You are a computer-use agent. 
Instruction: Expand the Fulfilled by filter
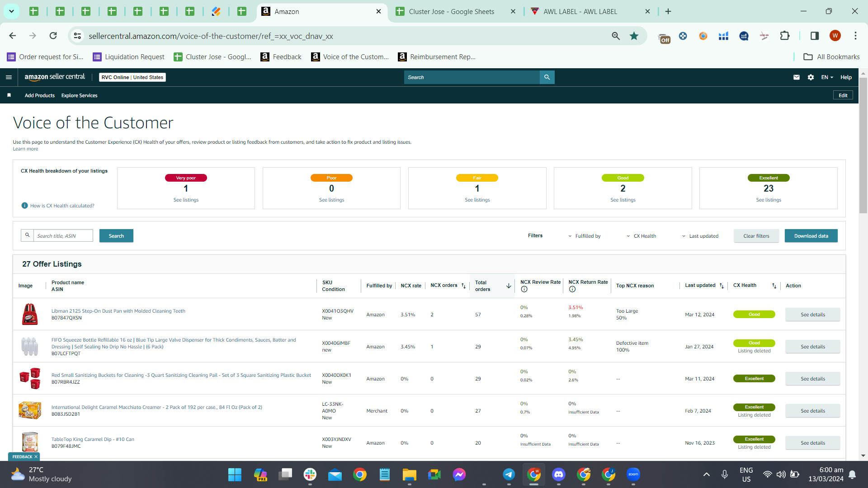(585, 236)
